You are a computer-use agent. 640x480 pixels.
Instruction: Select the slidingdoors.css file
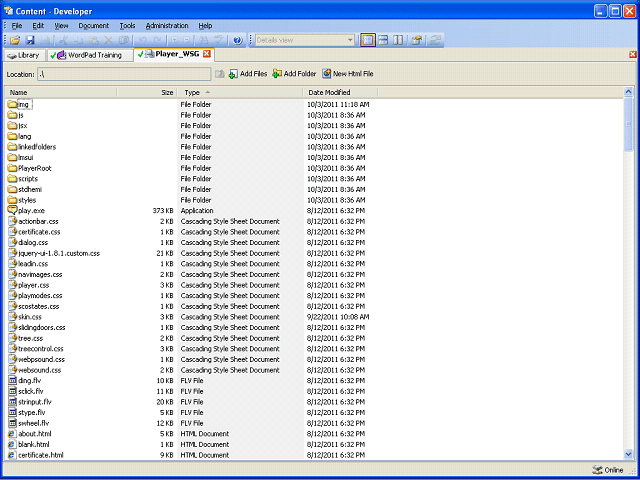pyautogui.click(x=42, y=327)
